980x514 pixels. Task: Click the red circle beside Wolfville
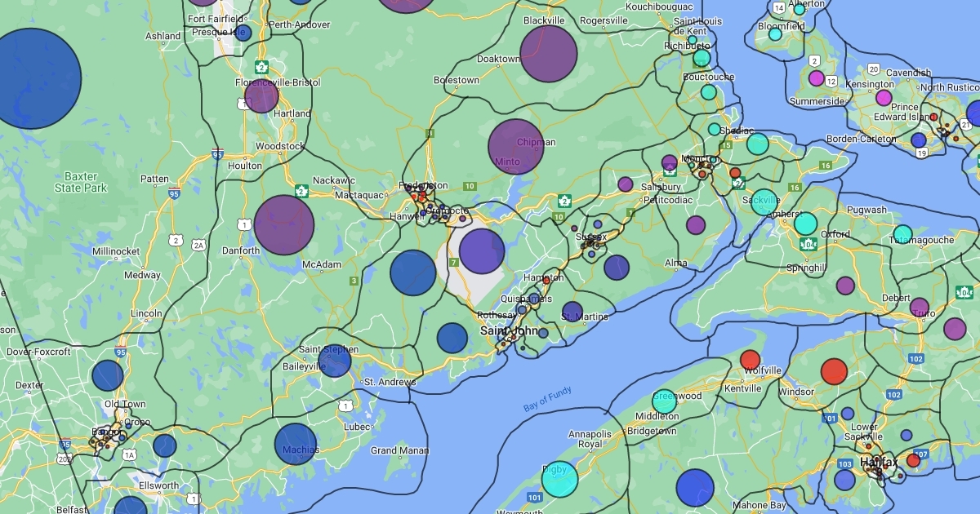[750, 360]
